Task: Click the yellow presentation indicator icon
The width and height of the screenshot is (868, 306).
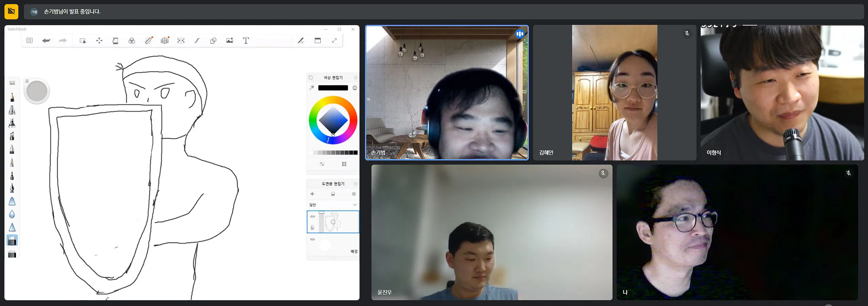Action: [x=11, y=11]
